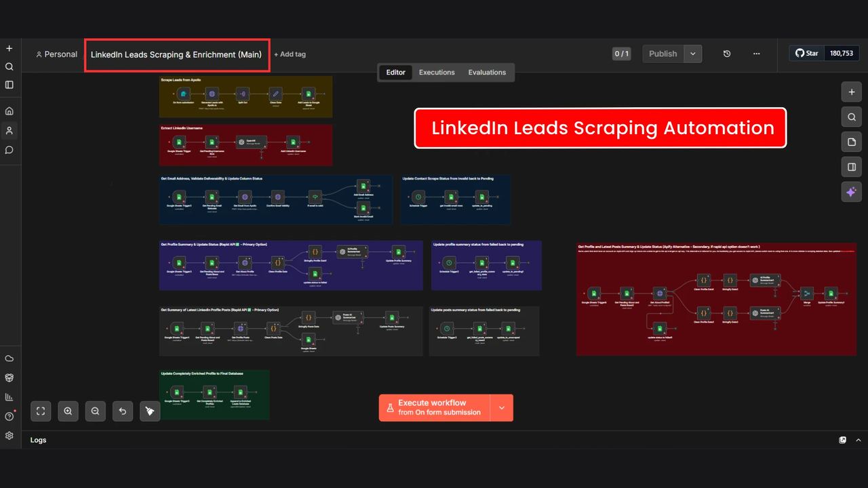Viewport: 868px width, 488px height.
Task: Switch to the Editor tab
Action: click(396, 73)
